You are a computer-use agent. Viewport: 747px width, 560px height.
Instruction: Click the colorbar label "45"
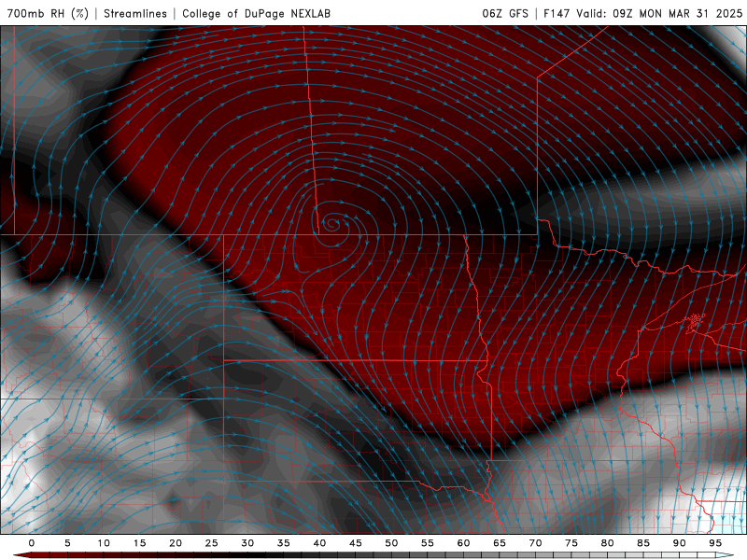tap(356, 543)
